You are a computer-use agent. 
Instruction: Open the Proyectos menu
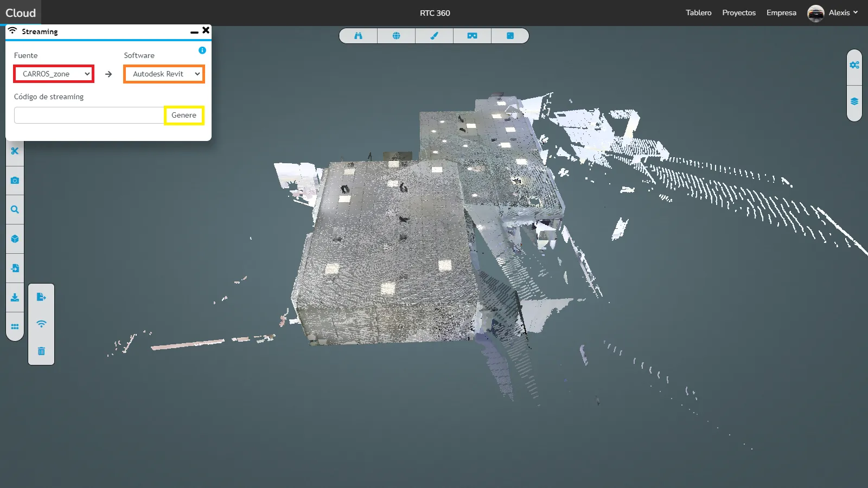(x=739, y=13)
